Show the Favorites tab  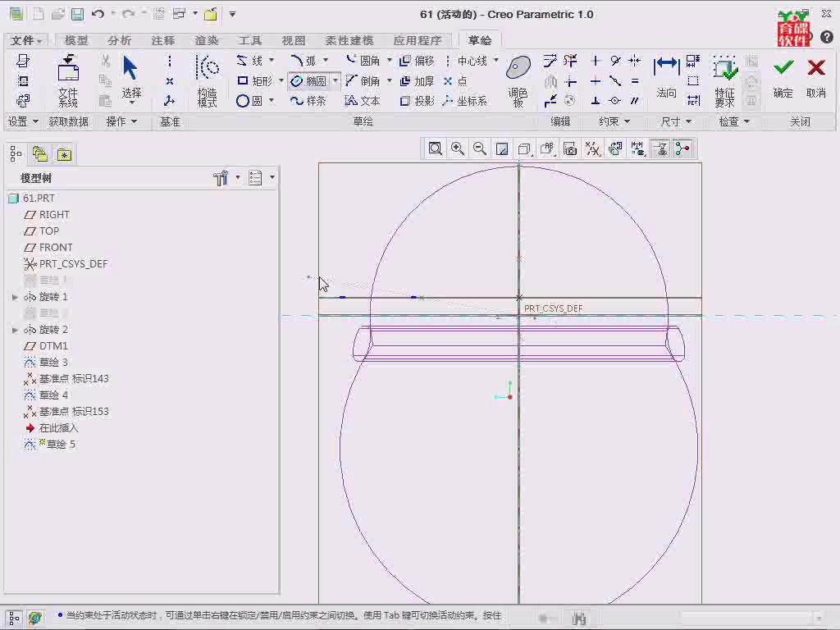pos(64,155)
